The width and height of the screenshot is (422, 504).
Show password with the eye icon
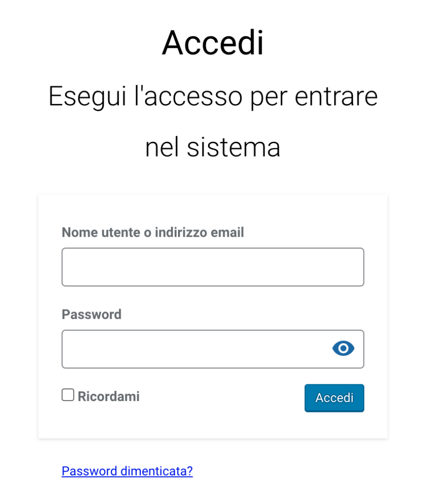(343, 348)
